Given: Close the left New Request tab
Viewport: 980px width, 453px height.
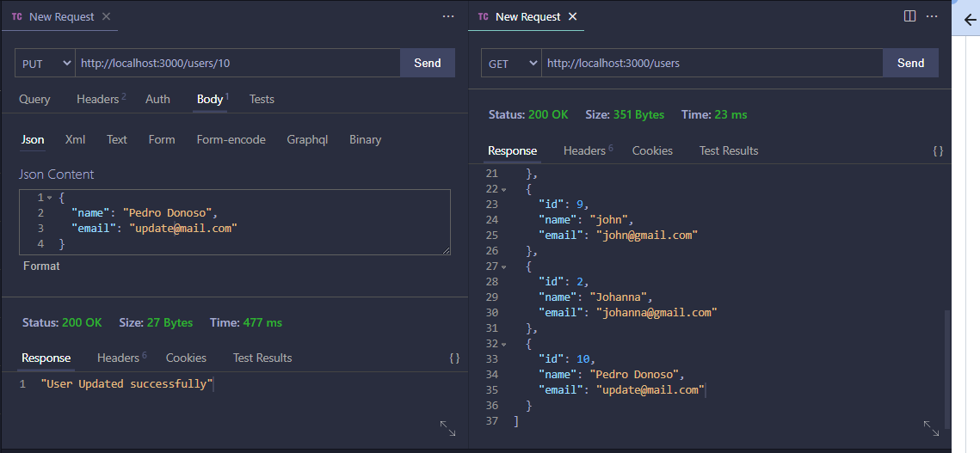Looking at the screenshot, I should pos(106,17).
